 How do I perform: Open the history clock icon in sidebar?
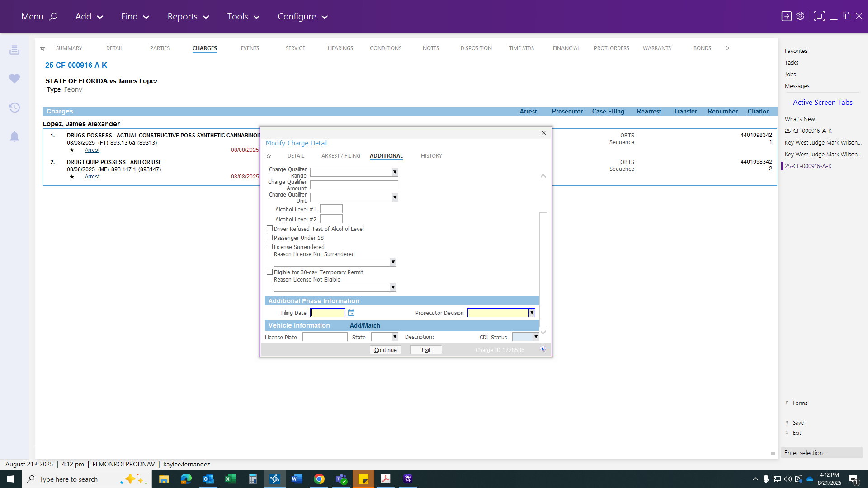(x=14, y=108)
